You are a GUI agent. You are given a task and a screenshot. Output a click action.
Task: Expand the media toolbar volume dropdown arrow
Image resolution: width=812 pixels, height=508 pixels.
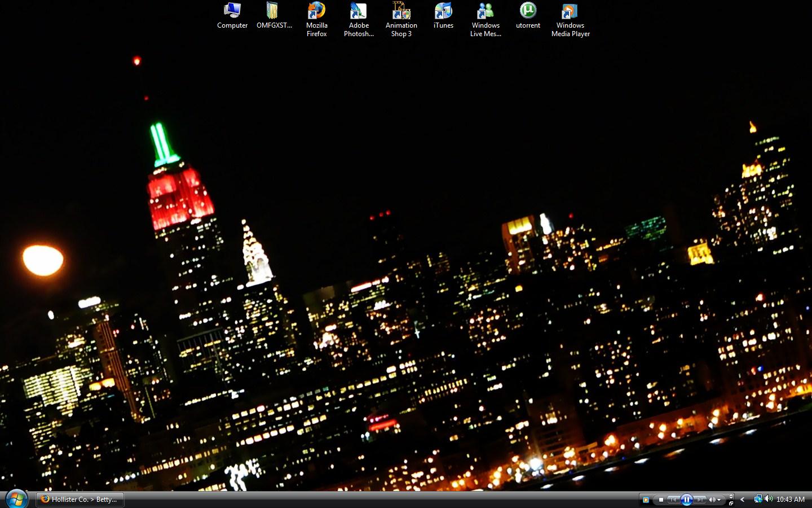pyautogui.click(x=719, y=500)
